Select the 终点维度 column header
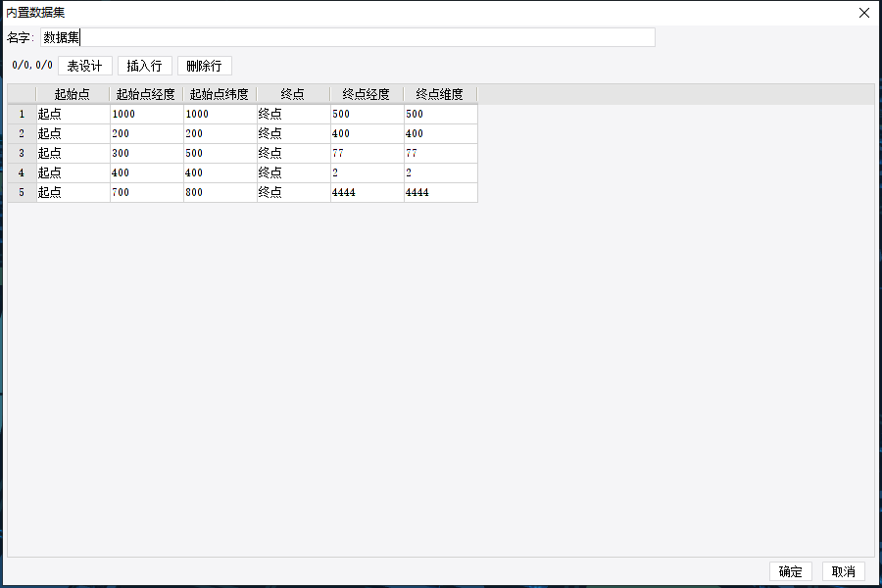The width and height of the screenshot is (882, 588). click(440, 94)
